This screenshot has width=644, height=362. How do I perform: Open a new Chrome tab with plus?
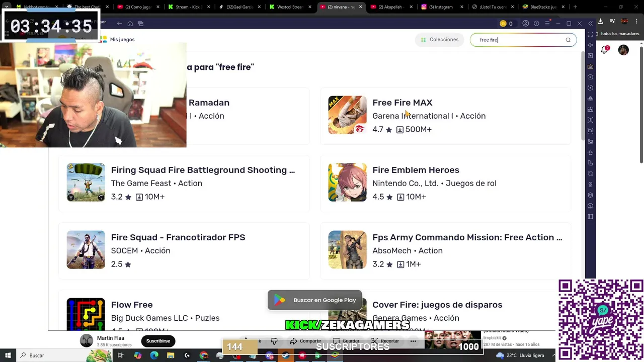pos(575,7)
